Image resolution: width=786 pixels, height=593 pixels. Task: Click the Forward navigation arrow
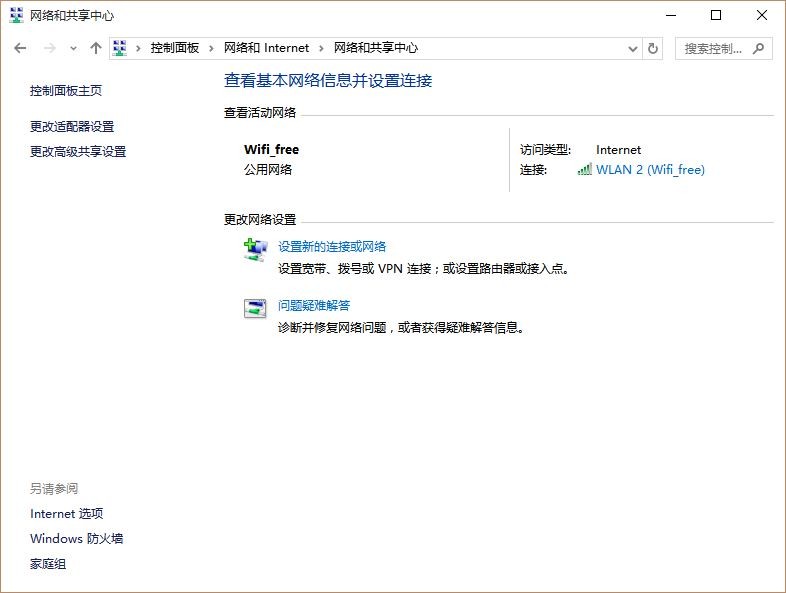click(x=48, y=48)
